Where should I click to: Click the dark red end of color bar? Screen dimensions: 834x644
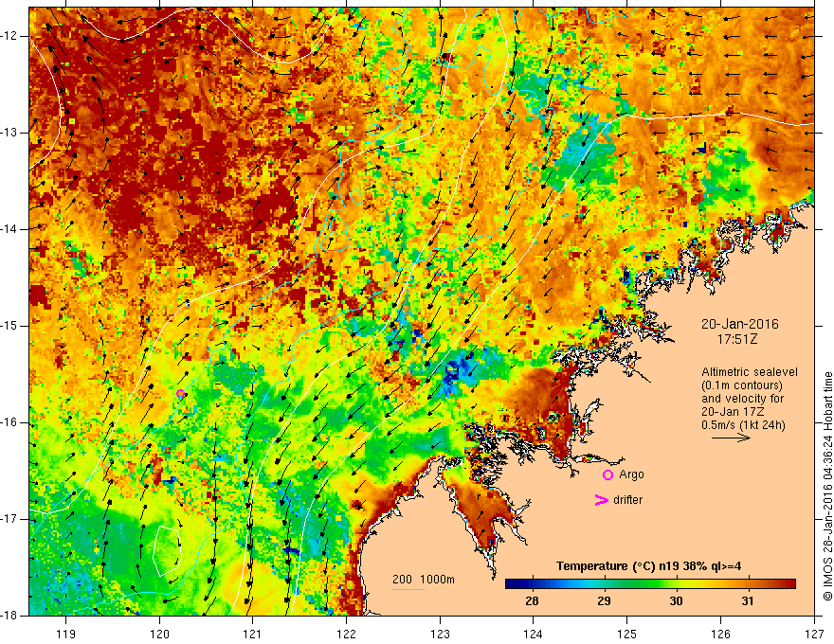pos(789,584)
